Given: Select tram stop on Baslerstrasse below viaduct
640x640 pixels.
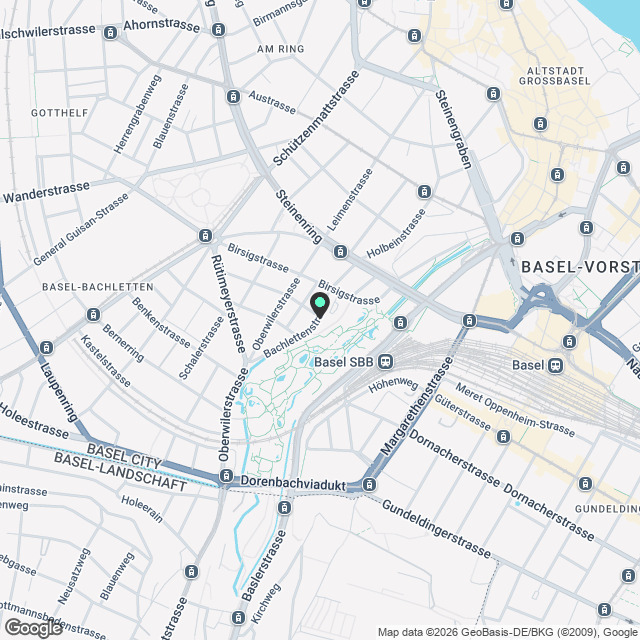Looking at the screenshot, I should click(x=284, y=508).
